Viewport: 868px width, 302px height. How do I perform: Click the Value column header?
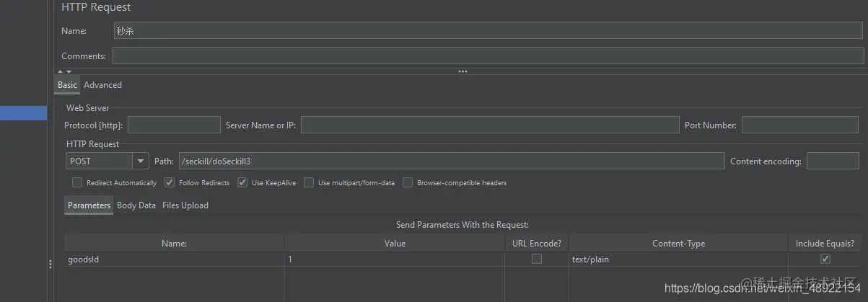point(395,244)
